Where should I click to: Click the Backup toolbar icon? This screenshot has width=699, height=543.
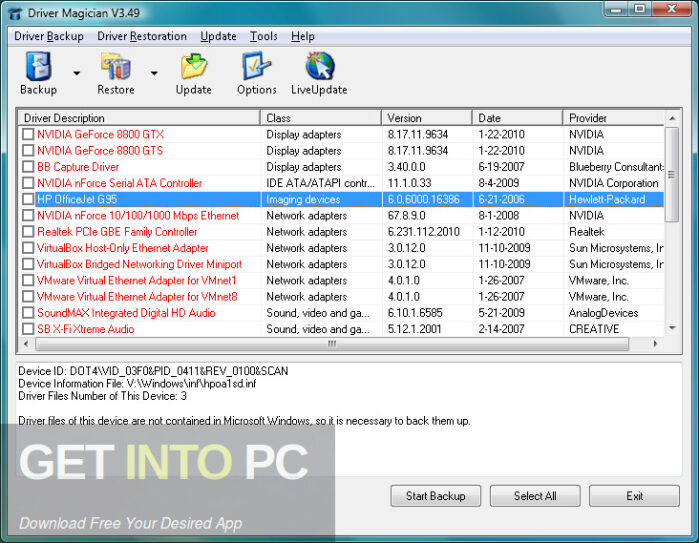tap(38, 73)
